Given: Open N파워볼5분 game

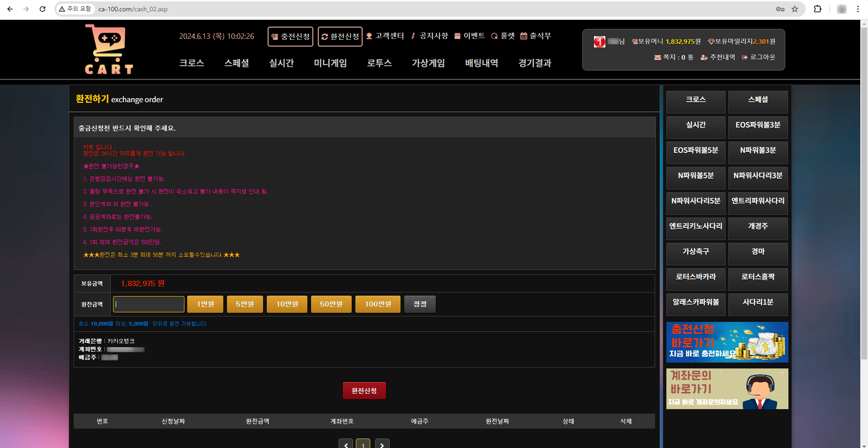Looking at the screenshot, I should (696, 178).
